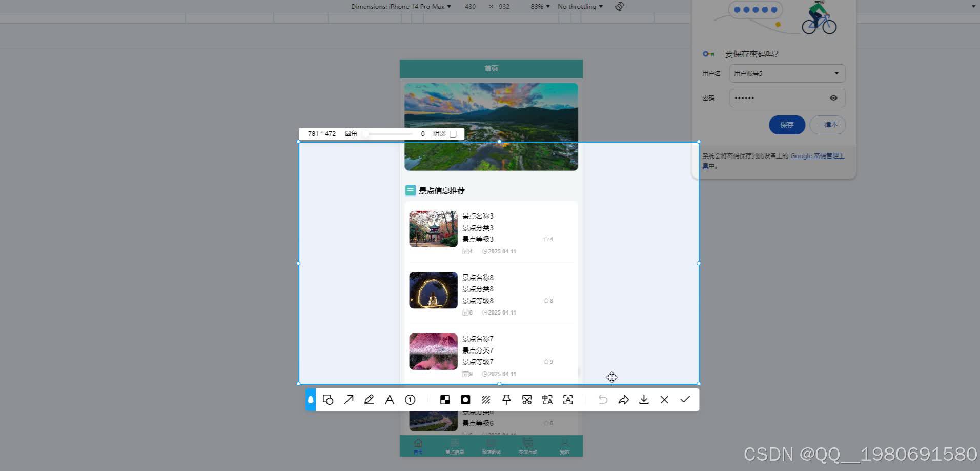Show the password with the eye toggle

tap(833, 97)
